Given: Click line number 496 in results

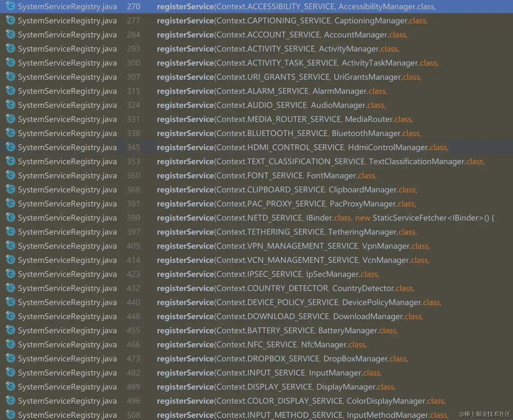Looking at the screenshot, I should (x=134, y=401).
